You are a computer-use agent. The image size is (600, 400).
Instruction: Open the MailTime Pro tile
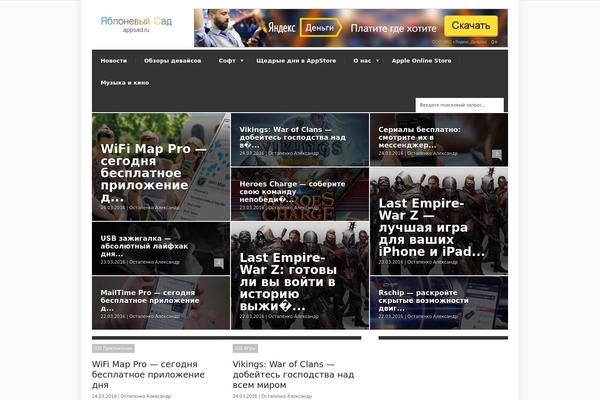[161, 303]
